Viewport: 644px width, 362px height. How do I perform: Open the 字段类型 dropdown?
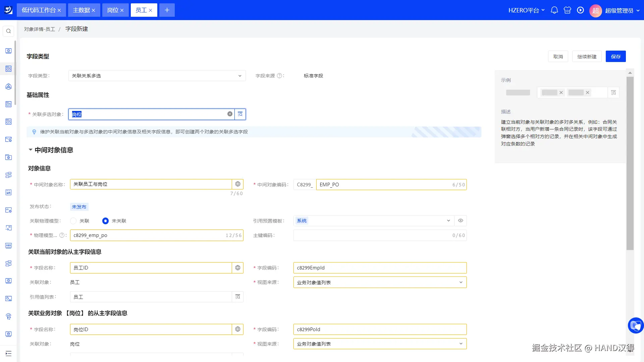(x=157, y=76)
